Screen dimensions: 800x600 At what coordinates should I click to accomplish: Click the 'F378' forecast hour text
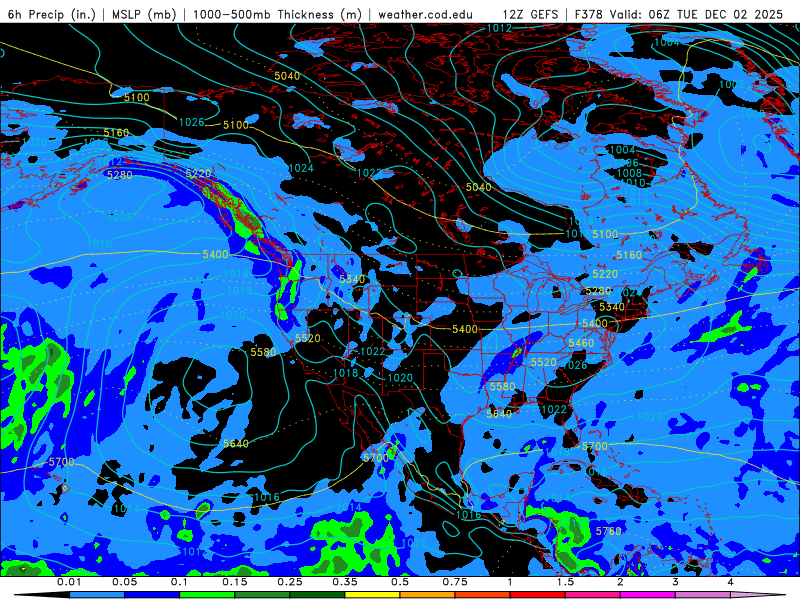coord(588,14)
